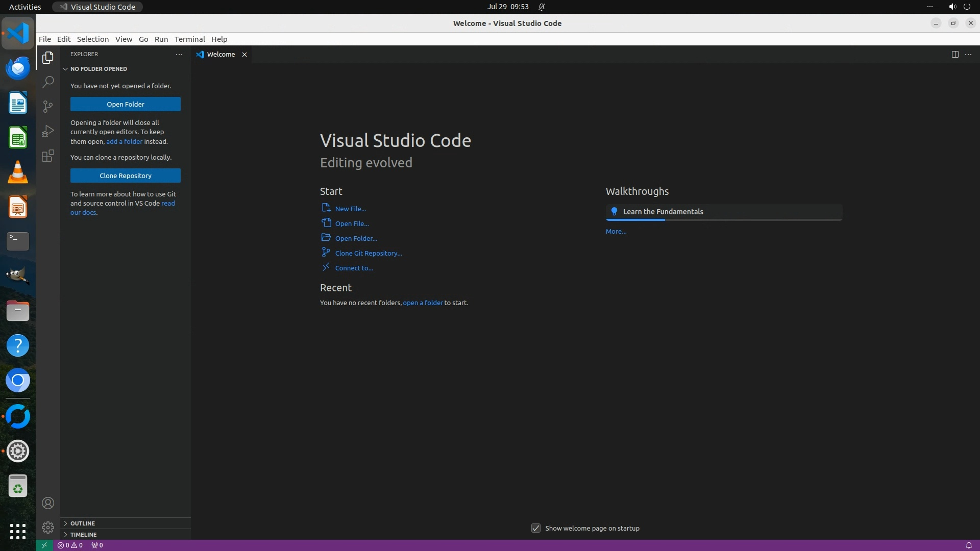980x551 pixels.
Task: Click the Clone Repository button
Action: click(125, 176)
